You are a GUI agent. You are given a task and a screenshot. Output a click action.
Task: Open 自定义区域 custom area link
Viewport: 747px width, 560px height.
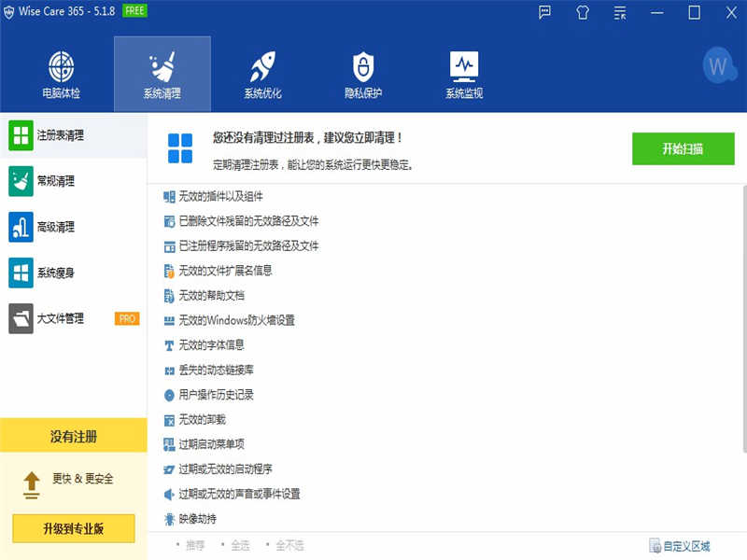pyautogui.click(x=680, y=546)
